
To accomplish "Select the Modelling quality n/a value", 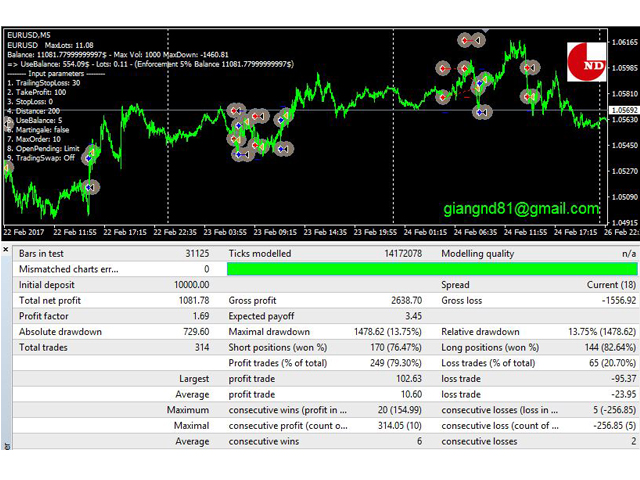I will [x=629, y=254].
